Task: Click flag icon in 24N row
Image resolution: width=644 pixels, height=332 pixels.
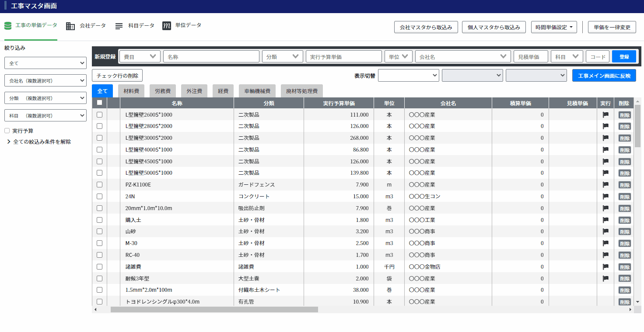Action: coord(605,197)
